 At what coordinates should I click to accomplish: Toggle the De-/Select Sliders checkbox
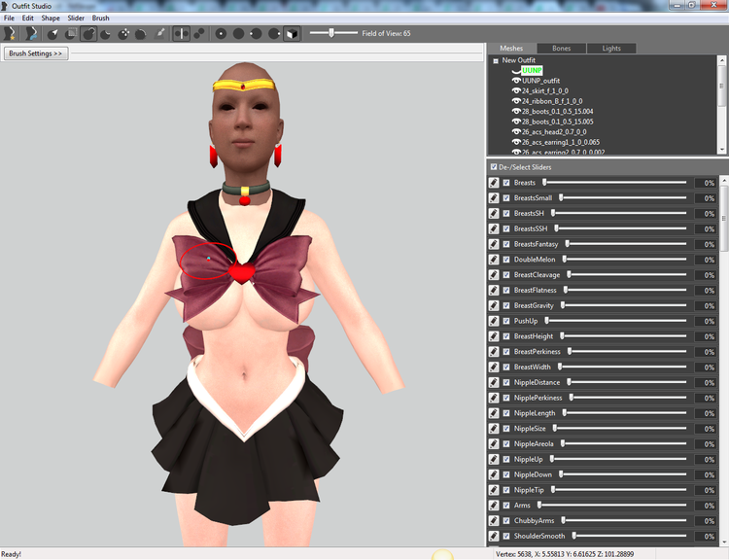[x=494, y=167]
